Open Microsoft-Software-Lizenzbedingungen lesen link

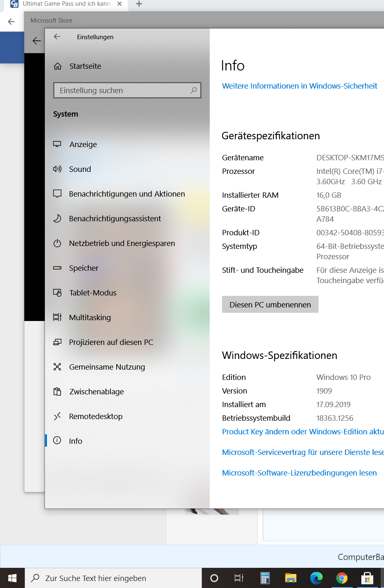pos(300,473)
